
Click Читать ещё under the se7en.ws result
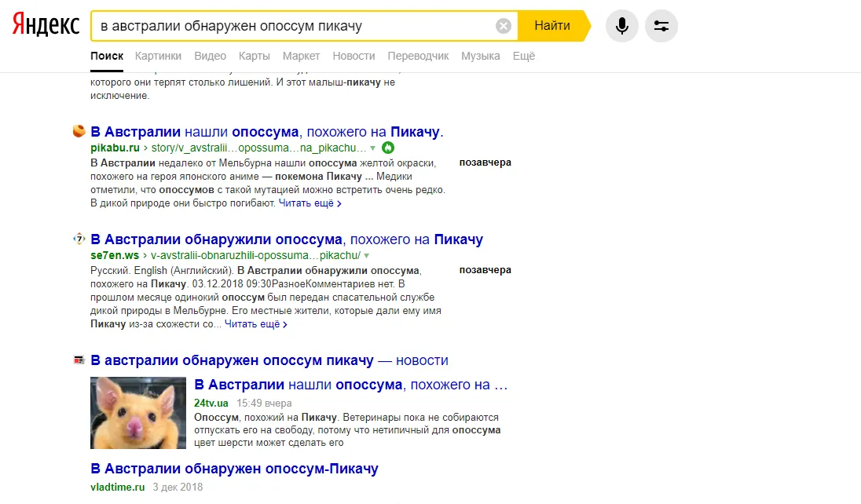tap(256, 324)
